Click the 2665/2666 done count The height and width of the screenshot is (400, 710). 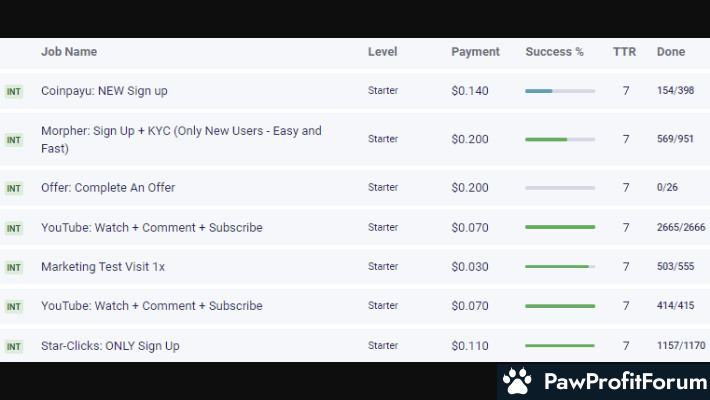(681, 227)
